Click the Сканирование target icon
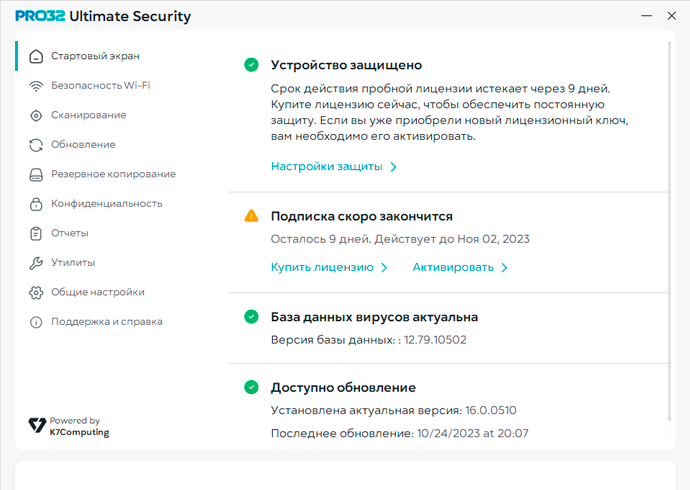690x490 pixels. tap(36, 115)
